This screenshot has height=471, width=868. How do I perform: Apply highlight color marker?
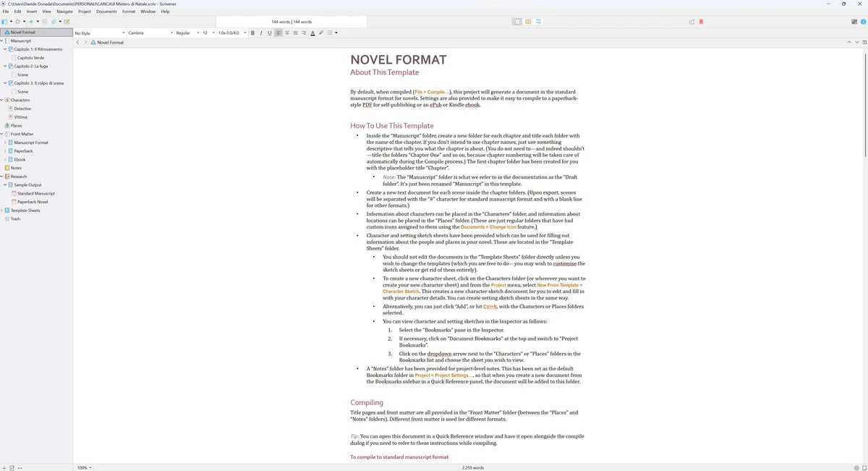click(x=321, y=33)
